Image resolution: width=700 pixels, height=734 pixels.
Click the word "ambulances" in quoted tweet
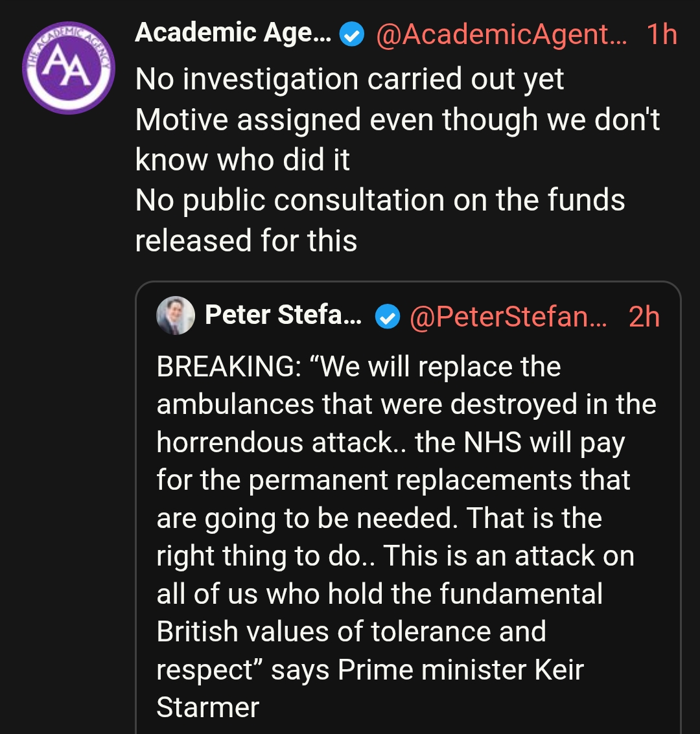coord(235,405)
